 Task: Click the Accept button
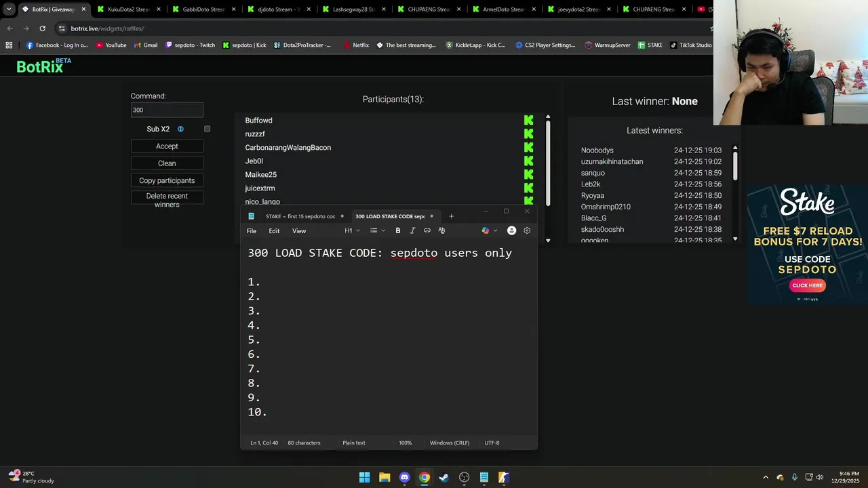coord(167,146)
